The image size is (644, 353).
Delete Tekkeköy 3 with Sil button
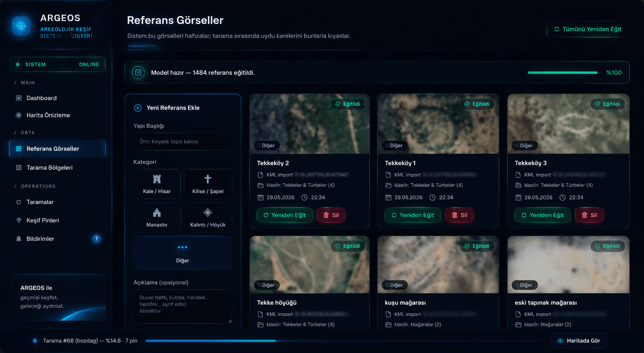589,215
